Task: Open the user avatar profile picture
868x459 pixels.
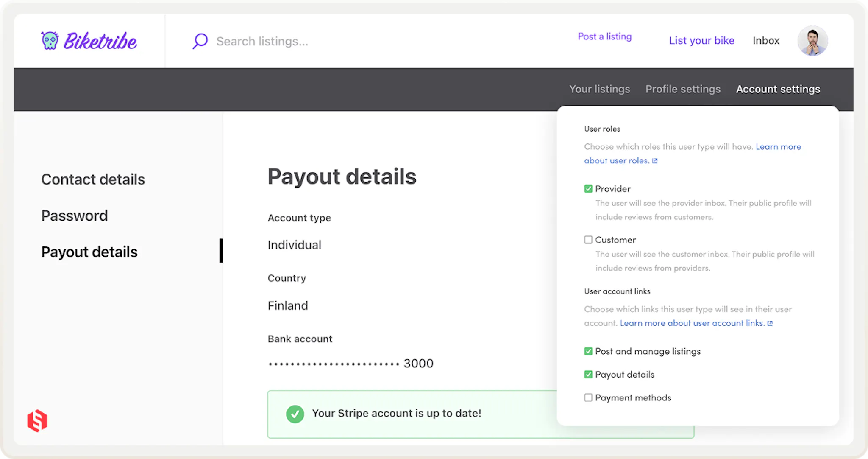Action: coord(812,41)
